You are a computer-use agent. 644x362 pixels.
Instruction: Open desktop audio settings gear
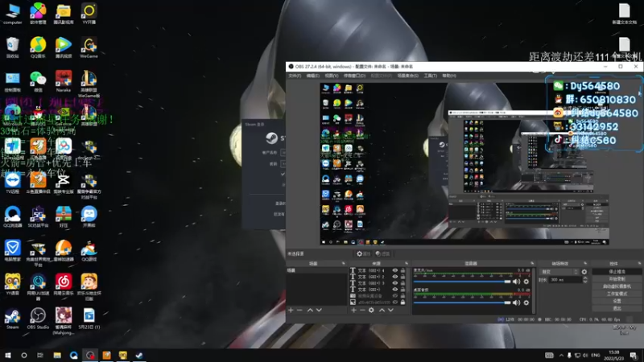[x=526, y=302]
